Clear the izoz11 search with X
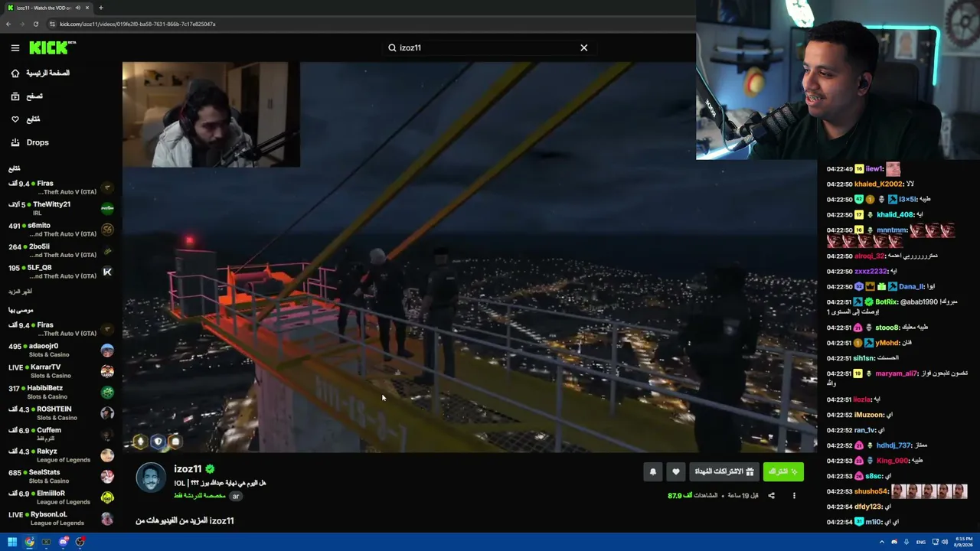The width and height of the screenshot is (980, 551). coord(583,47)
